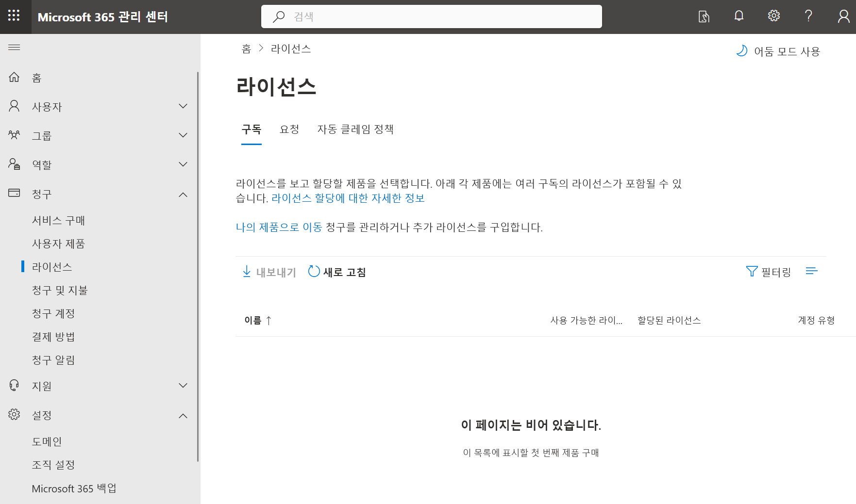Toggle 어둠 모드 사용
The width and height of the screenshot is (856, 504).
point(778,51)
